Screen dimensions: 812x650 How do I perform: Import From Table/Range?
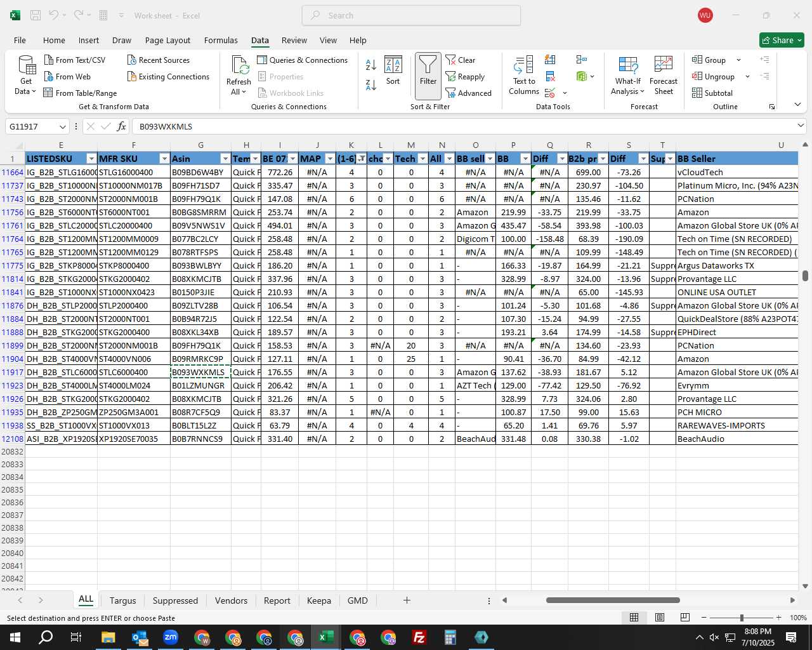80,93
